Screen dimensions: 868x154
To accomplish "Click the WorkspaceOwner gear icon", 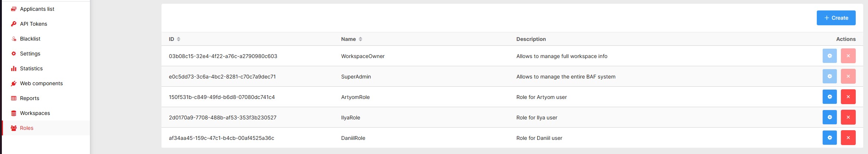I will click(x=829, y=56).
